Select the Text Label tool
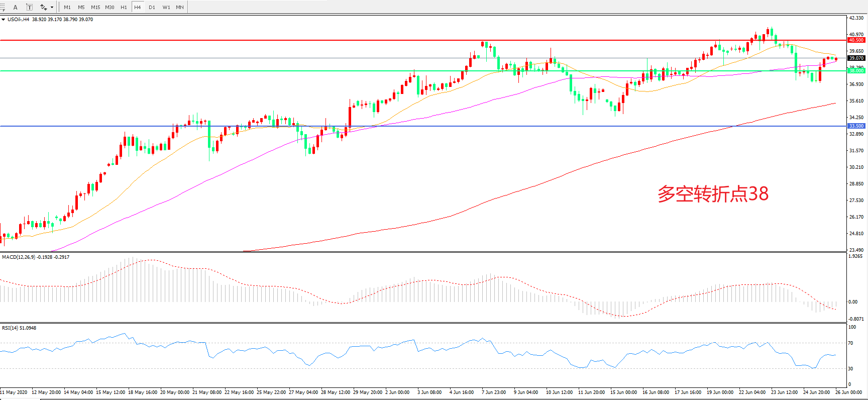868x400 pixels. click(29, 7)
